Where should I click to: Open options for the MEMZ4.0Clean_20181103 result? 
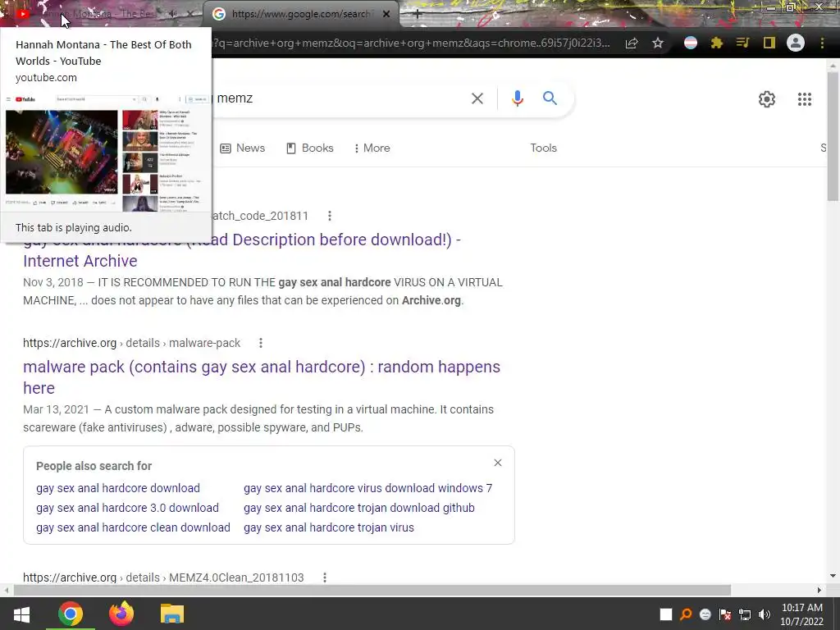[325, 577]
